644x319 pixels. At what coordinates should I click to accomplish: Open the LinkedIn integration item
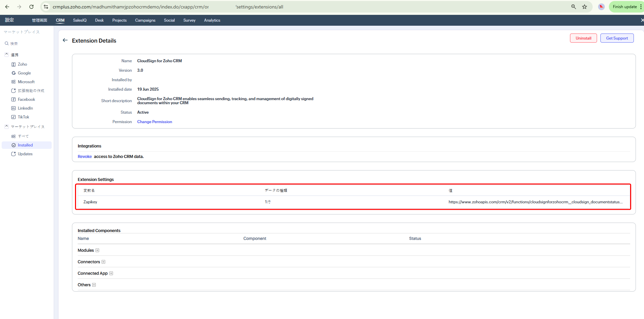[25, 108]
